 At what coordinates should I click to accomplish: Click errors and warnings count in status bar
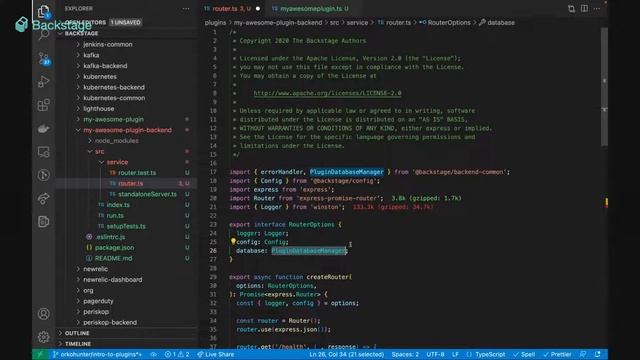pos(177,354)
